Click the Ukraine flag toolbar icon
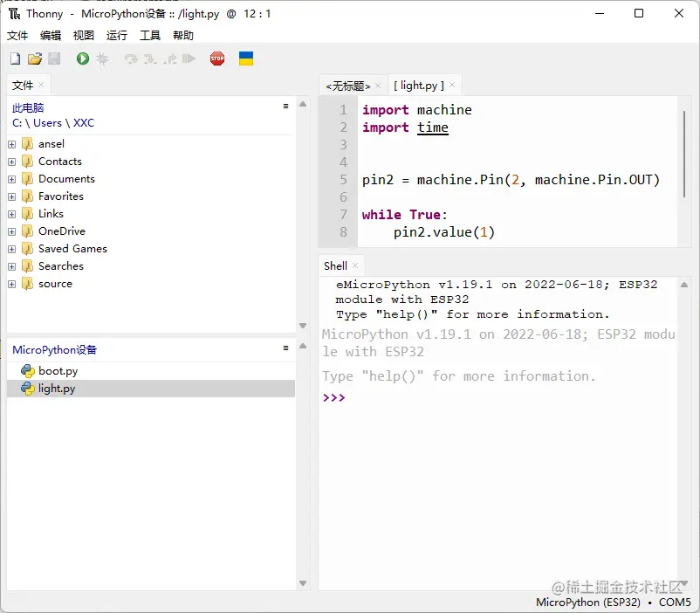 point(246,59)
